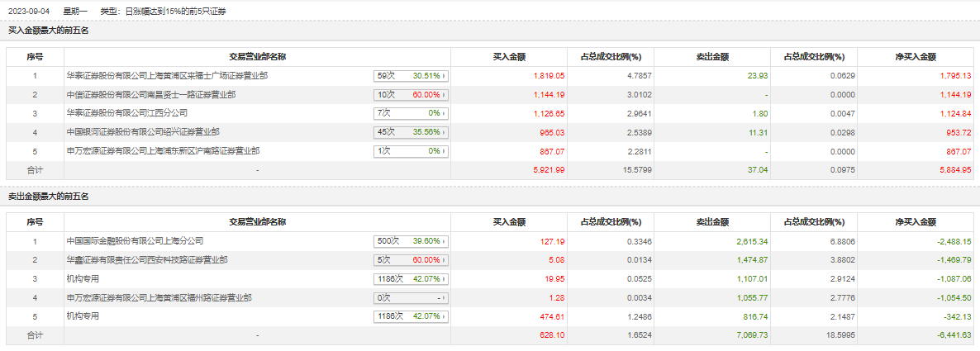
Task: Expand the 1次 0% stats box
Action: pos(411,151)
